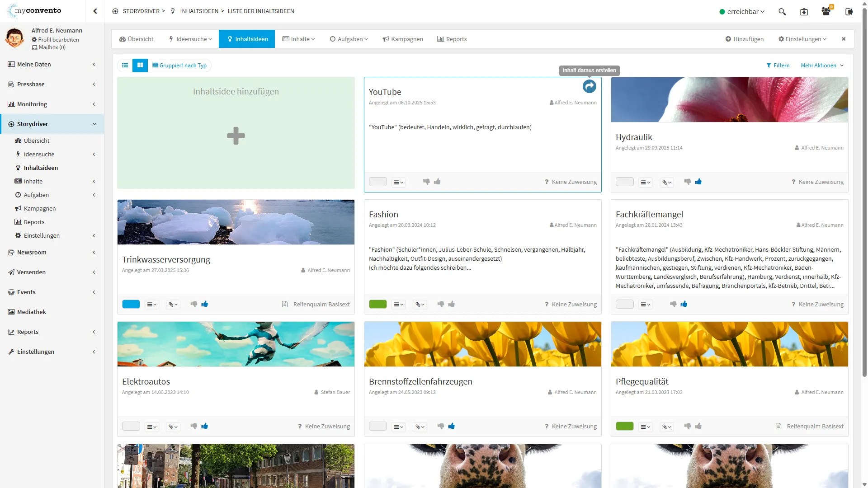
Task: Thumbs up the Fashion idea
Action: point(451,304)
